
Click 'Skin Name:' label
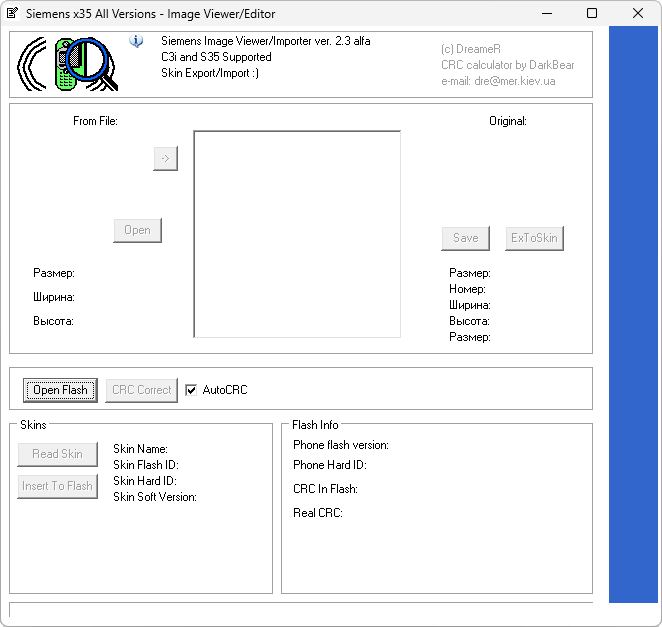pos(141,449)
